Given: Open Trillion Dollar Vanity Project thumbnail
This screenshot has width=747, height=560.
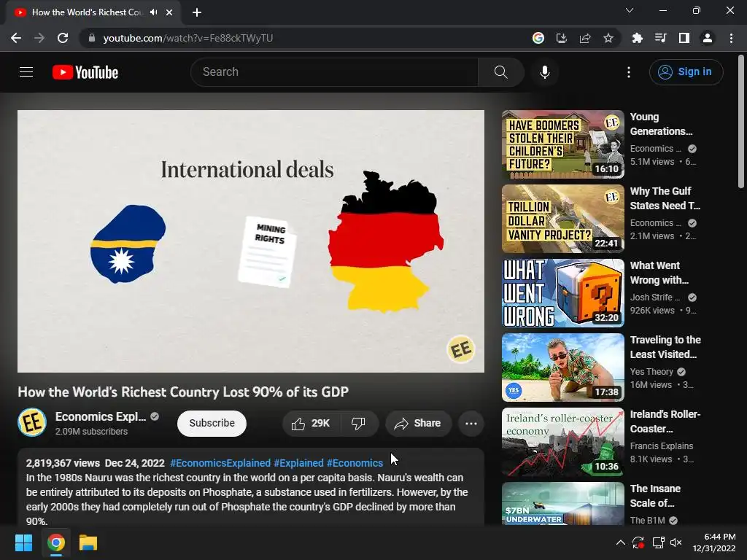Looking at the screenshot, I should pyautogui.click(x=562, y=219).
